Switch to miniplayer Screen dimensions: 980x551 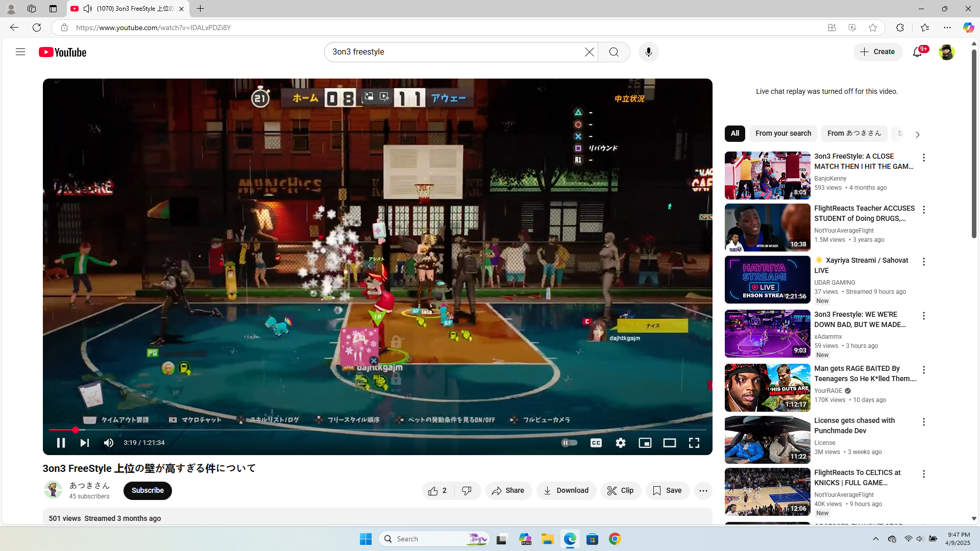tap(645, 443)
